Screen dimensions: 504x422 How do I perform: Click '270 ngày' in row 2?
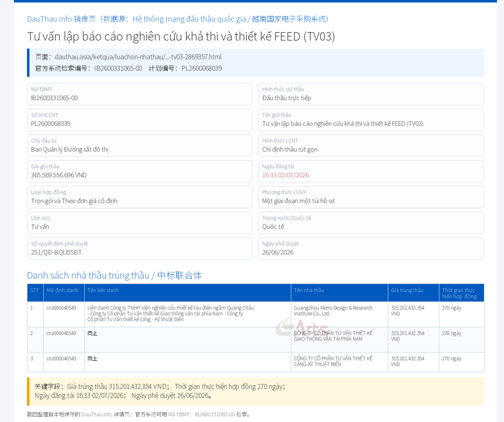(x=452, y=333)
